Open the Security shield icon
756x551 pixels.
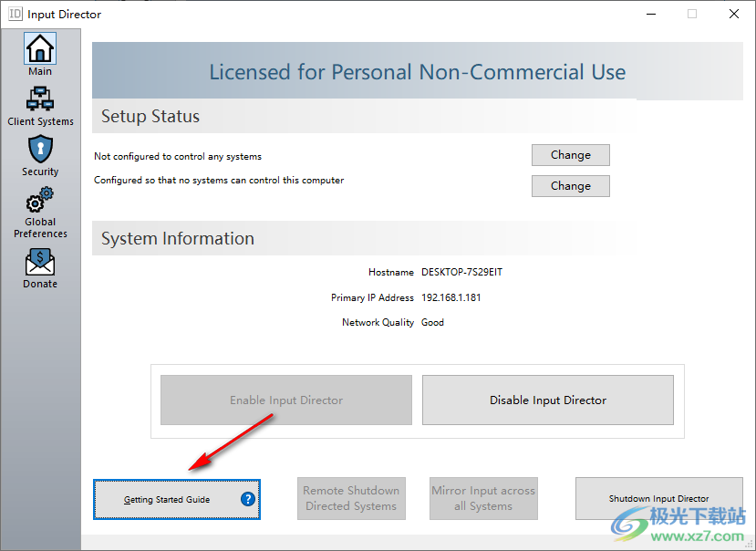pyautogui.click(x=40, y=149)
